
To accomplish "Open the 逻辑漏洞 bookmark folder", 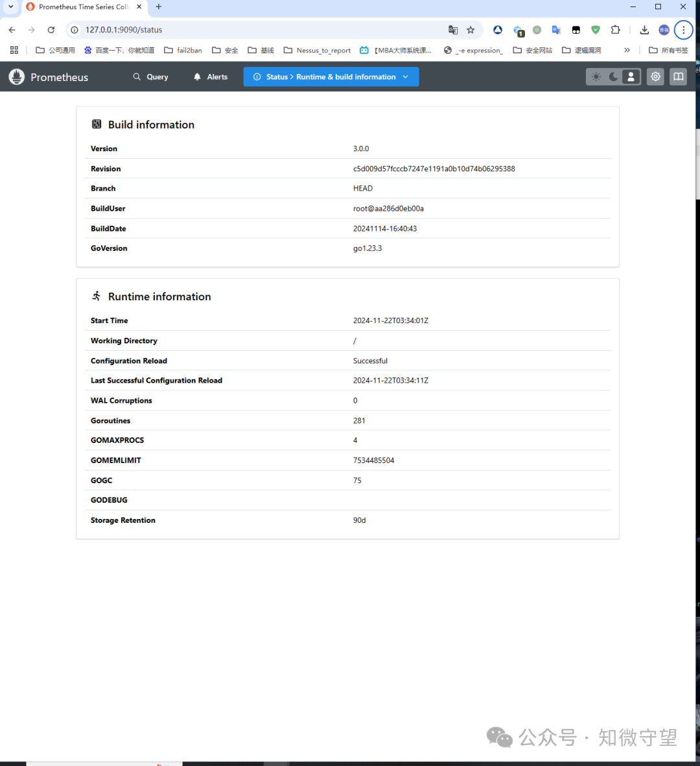I will 581,50.
